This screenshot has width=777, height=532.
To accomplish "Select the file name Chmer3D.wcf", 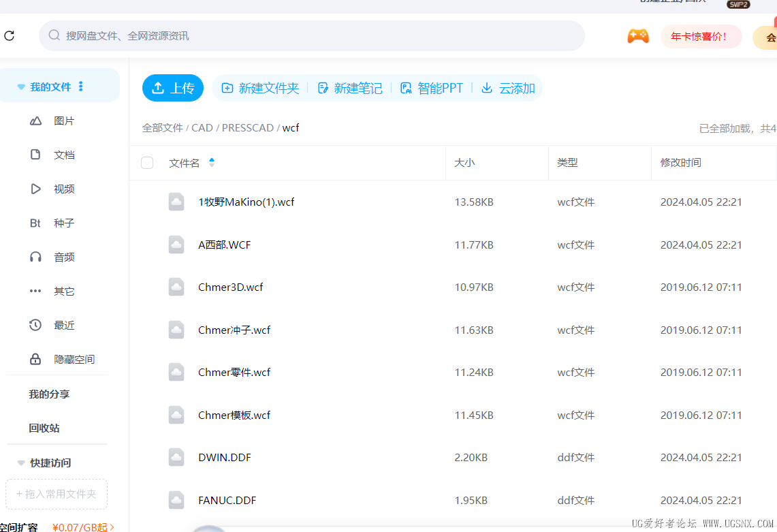I will (230, 287).
